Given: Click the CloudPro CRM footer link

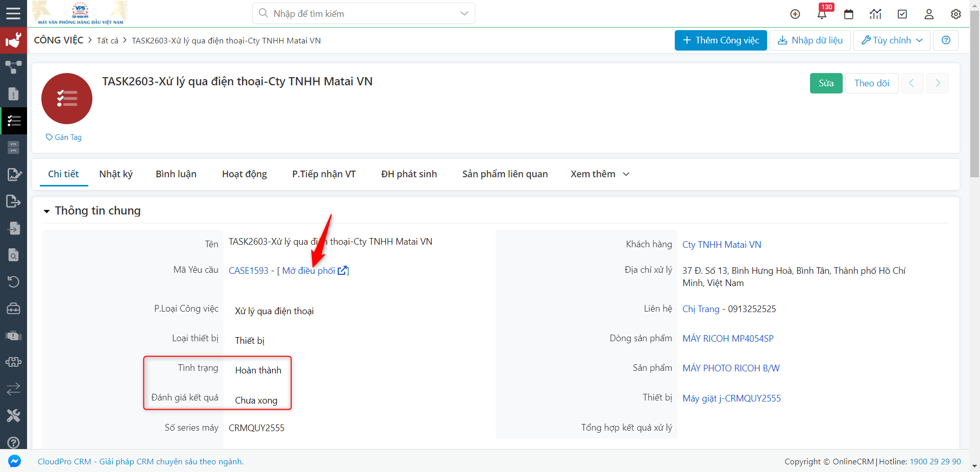Looking at the screenshot, I should 140,461.
